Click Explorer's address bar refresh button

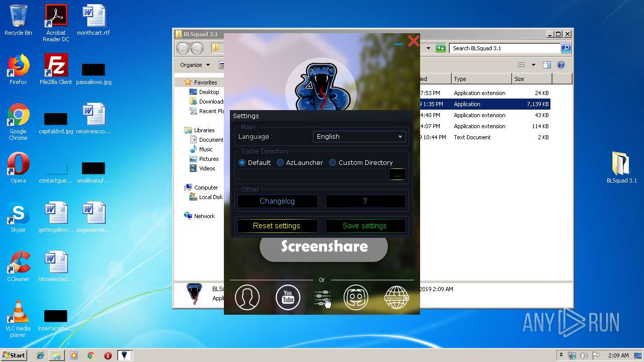click(x=441, y=48)
